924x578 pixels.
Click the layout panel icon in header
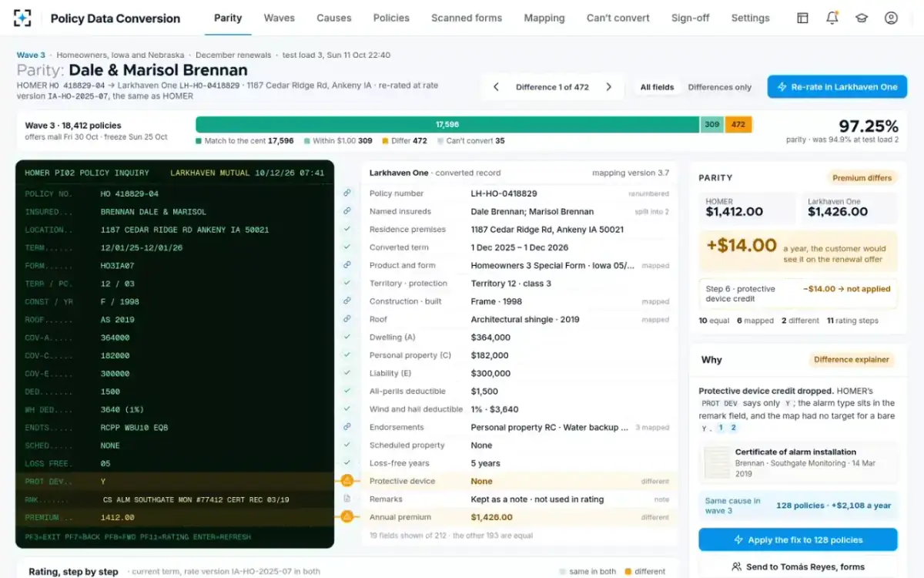click(802, 18)
